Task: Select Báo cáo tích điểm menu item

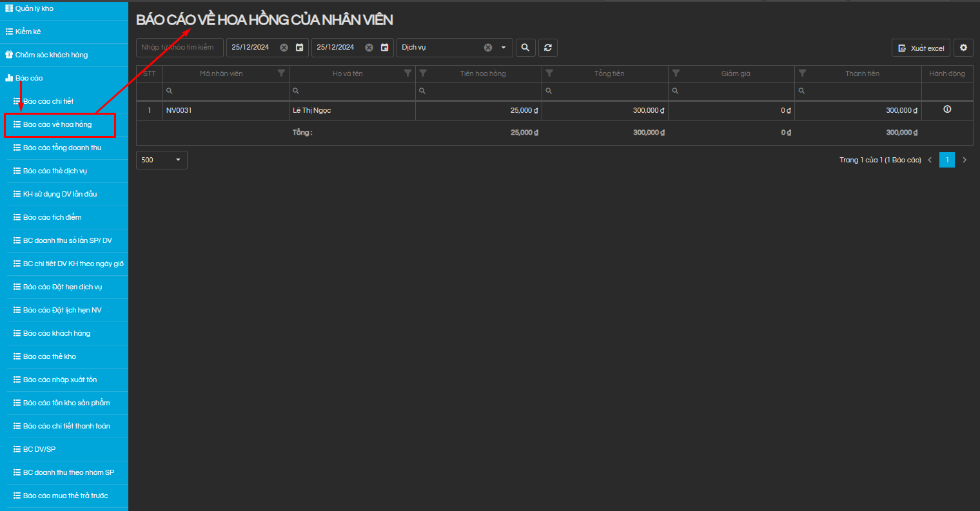Action: click(x=52, y=217)
